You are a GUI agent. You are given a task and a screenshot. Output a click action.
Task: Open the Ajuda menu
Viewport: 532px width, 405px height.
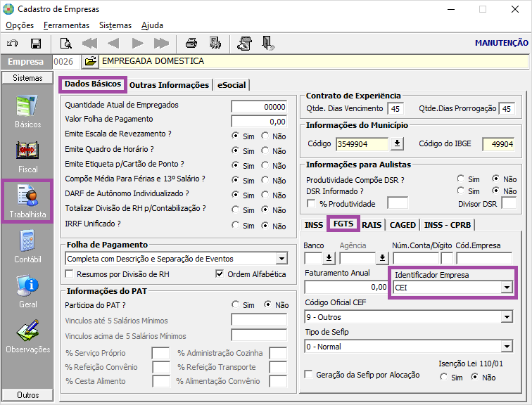click(x=152, y=25)
